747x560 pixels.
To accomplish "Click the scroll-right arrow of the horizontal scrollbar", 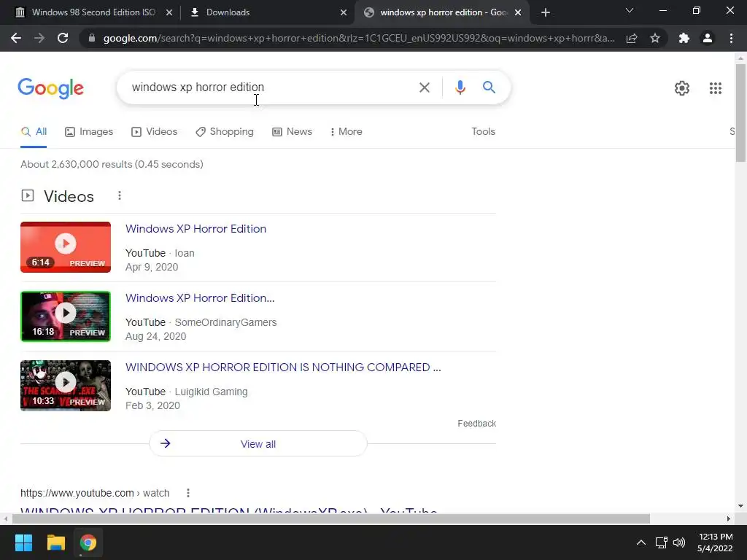I will click(729, 518).
